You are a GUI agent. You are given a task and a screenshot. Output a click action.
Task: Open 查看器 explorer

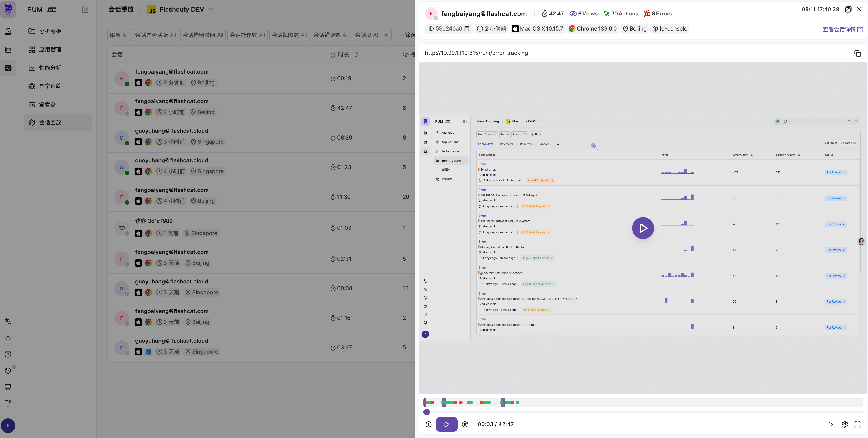click(58, 104)
